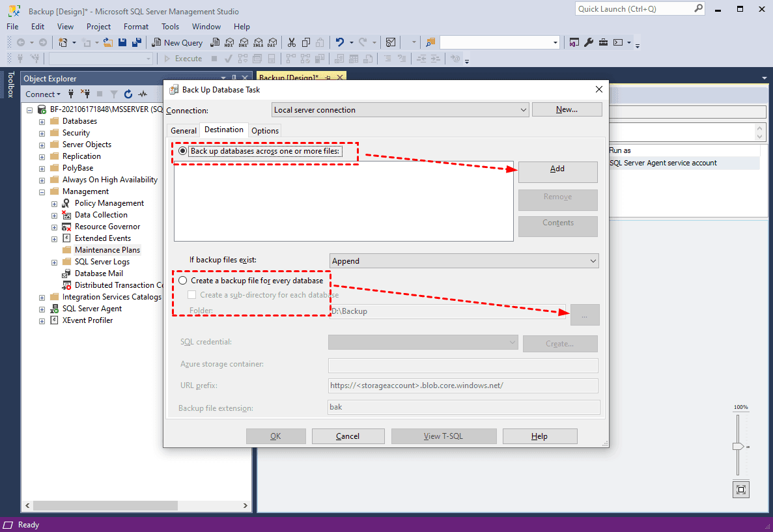Click the Properties wrench icon

click(589, 42)
